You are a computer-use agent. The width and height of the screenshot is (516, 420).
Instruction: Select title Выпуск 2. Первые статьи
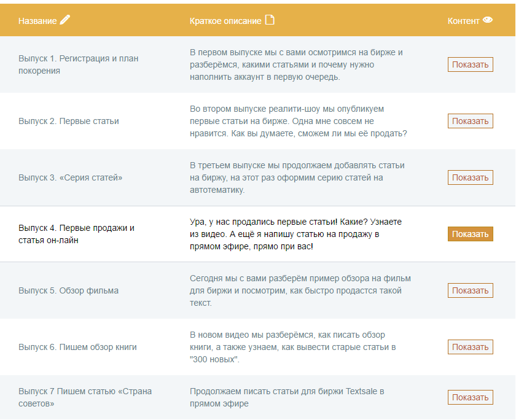click(68, 121)
